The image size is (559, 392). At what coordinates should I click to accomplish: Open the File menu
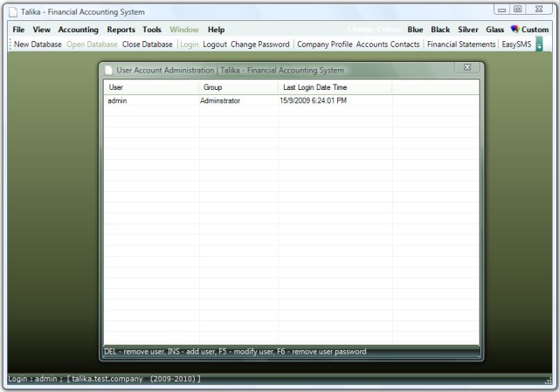click(x=18, y=30)
